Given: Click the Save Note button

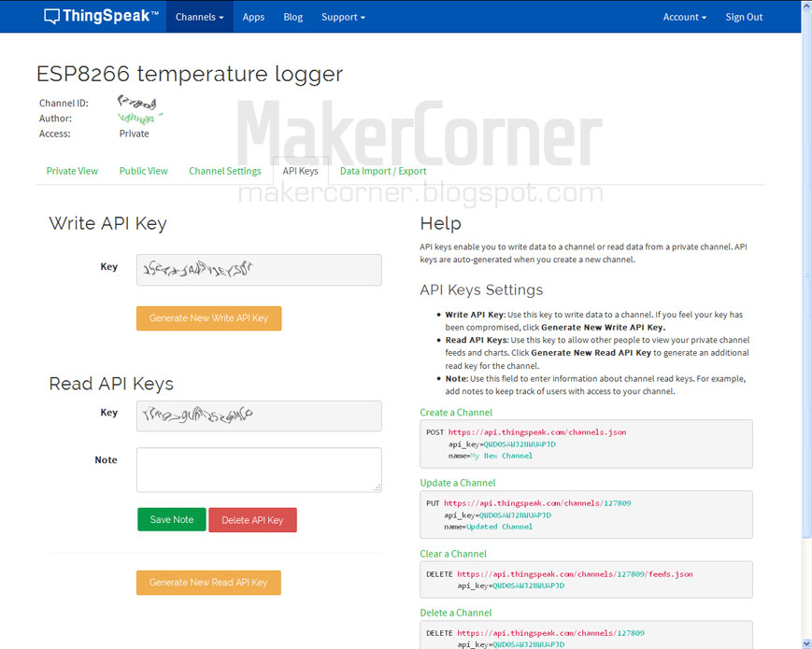Looking at the screenshot, I should pos(171,519).
